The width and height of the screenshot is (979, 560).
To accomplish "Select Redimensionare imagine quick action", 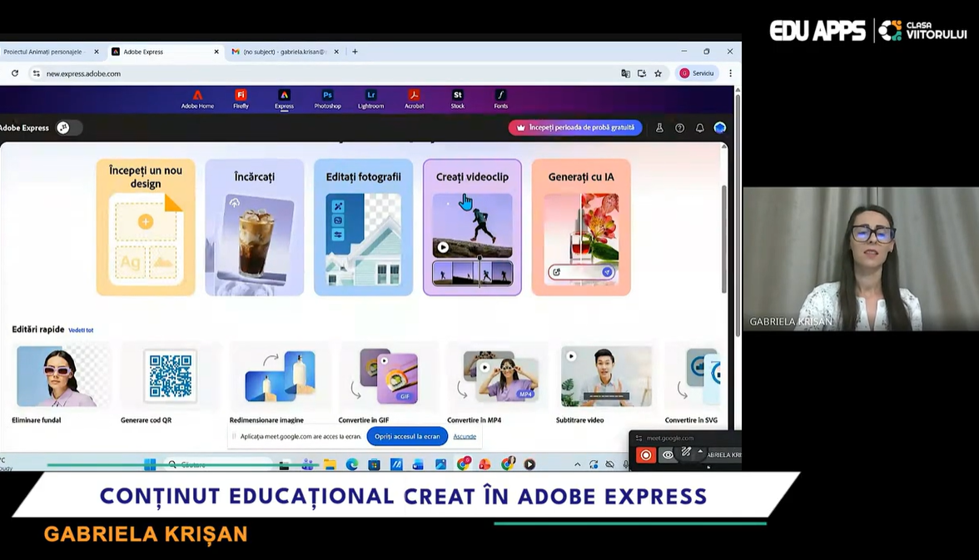I will point(278,384).
